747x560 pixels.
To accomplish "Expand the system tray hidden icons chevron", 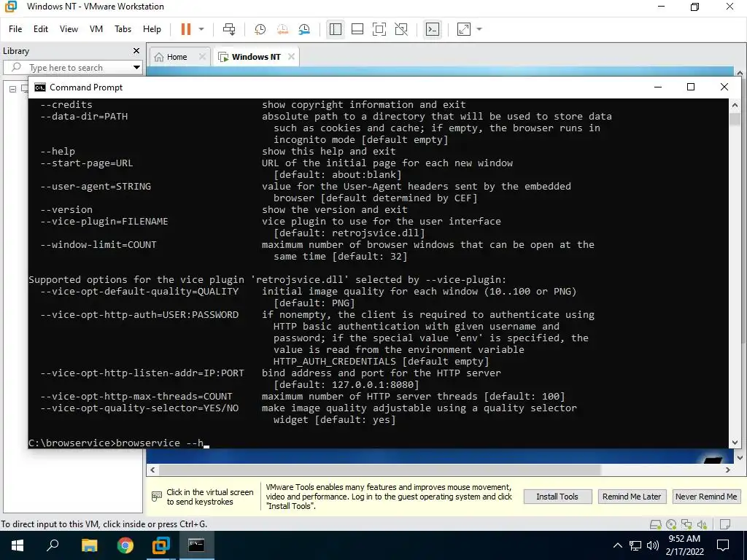I will point(617,545).
